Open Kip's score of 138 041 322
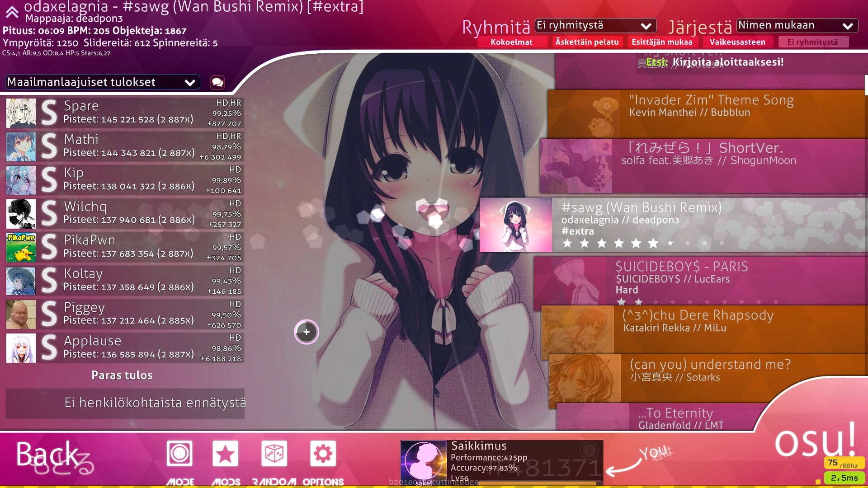868x488 pixels. pos(125,180)
